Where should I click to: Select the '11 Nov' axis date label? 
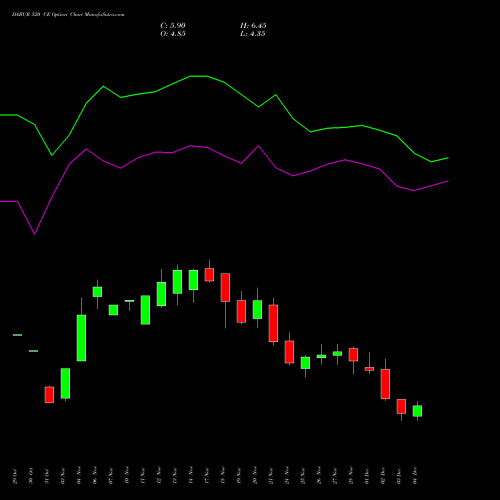click(143, 476)
